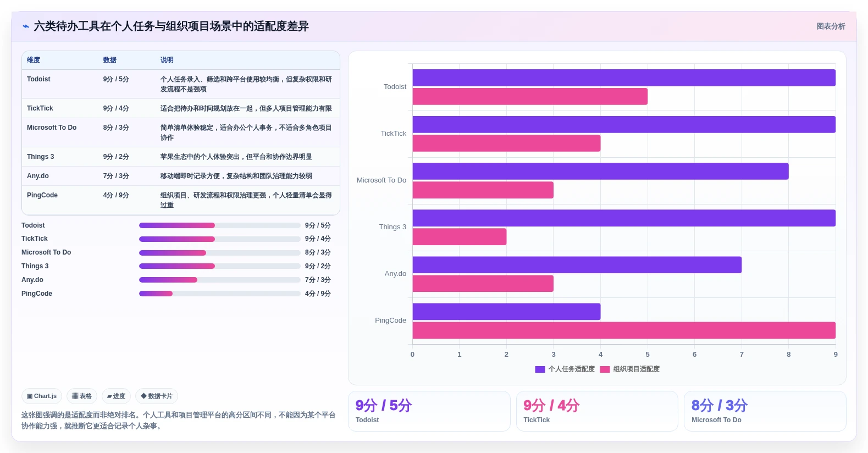Click the 说明 column header

(x=167, y=60)
